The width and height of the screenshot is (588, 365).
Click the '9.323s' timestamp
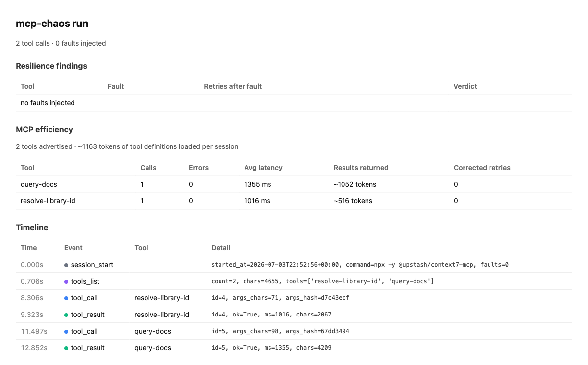(x=32, y=315)
